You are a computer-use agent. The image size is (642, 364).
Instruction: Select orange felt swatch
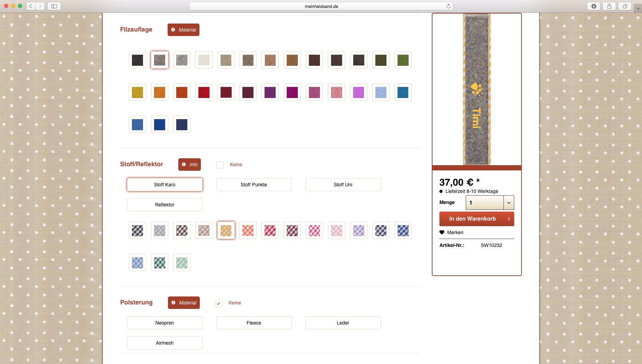pos(160,92)
